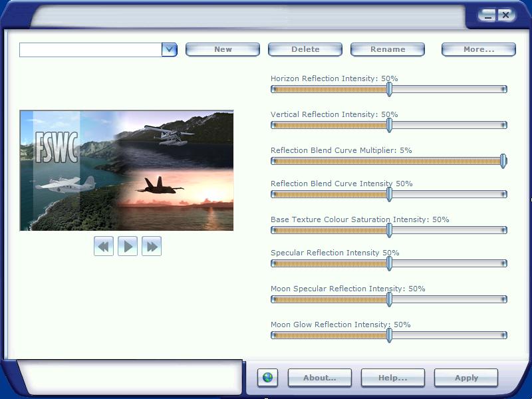Click the Specular Reflection Intensity slider handle
This screenshot has width=532, height=399.
[389, 263]
